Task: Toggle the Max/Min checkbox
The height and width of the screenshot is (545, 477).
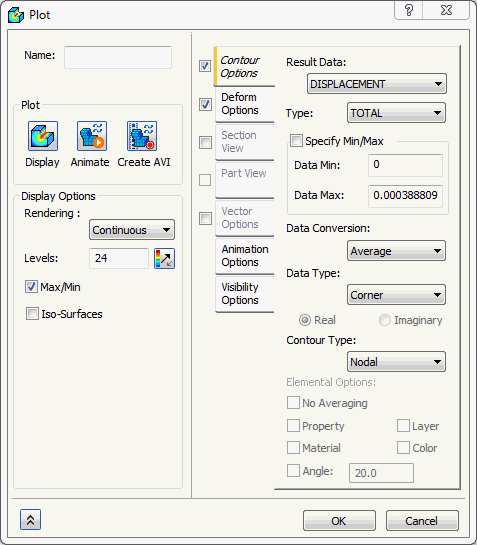Action: pyautogui.click(x=31, y=287)
